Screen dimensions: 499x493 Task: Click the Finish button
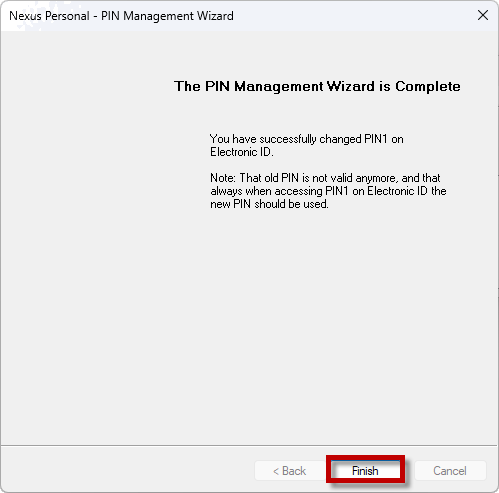[x=365, y=470]
